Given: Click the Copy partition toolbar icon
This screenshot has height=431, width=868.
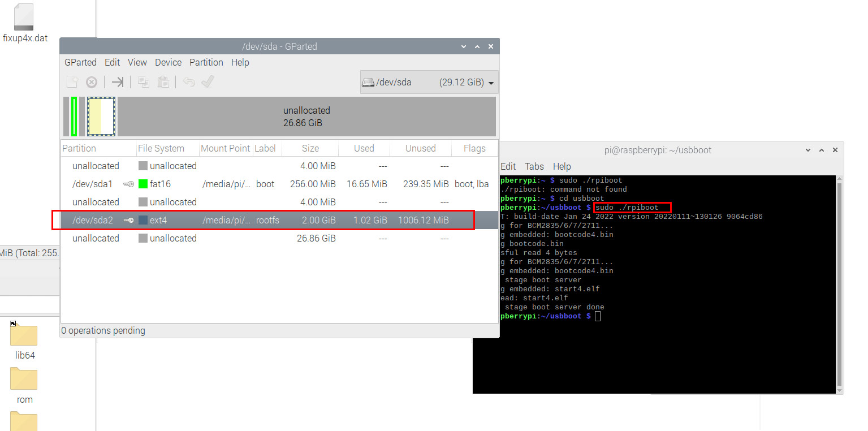Looking at the screenshot, I should (x=144, y=82).
